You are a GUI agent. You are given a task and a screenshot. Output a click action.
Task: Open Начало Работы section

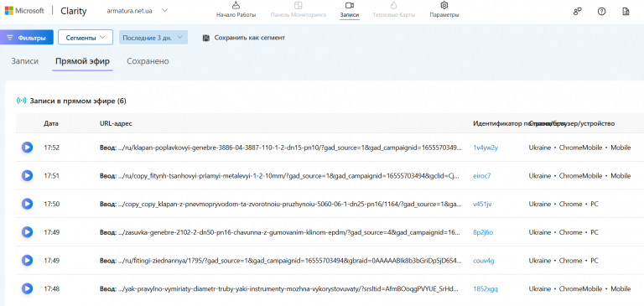236,10
